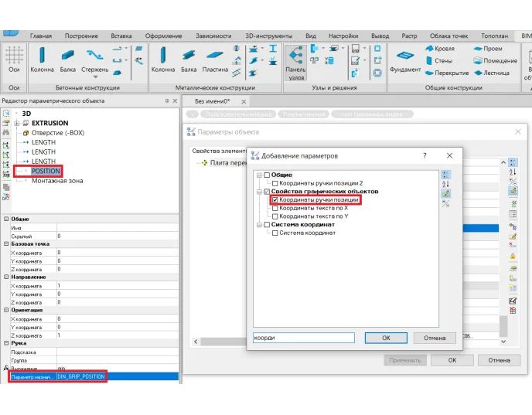Collapse the Общие property section
The width and height of the screenshot is (532, 415).
coord(6,219)
